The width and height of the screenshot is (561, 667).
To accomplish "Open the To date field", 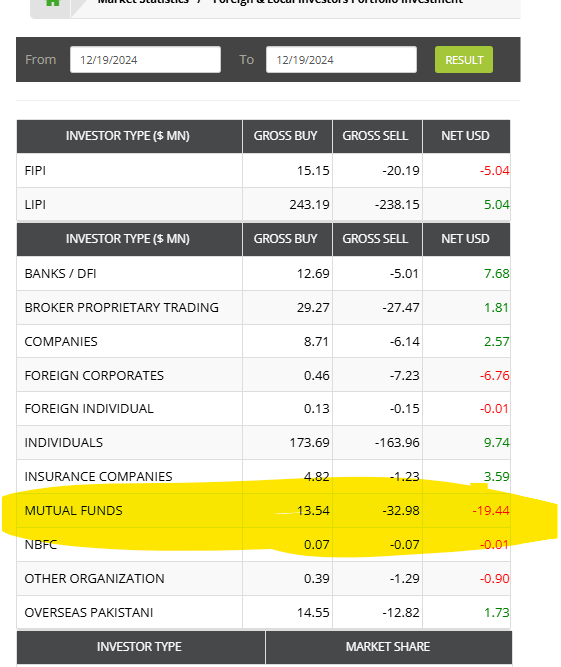I will coord(341,60).
